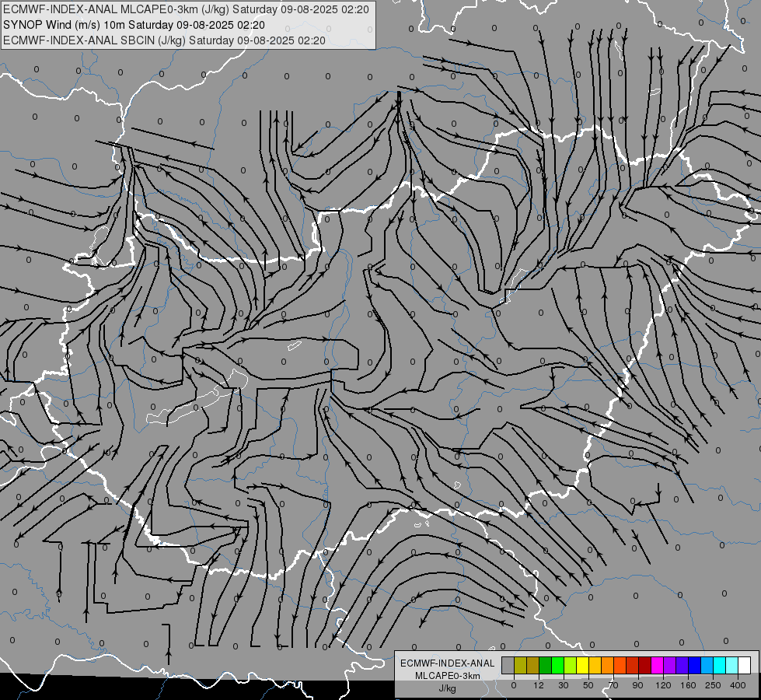Select the red-orange swatch starting at 70

click(620, 665)
